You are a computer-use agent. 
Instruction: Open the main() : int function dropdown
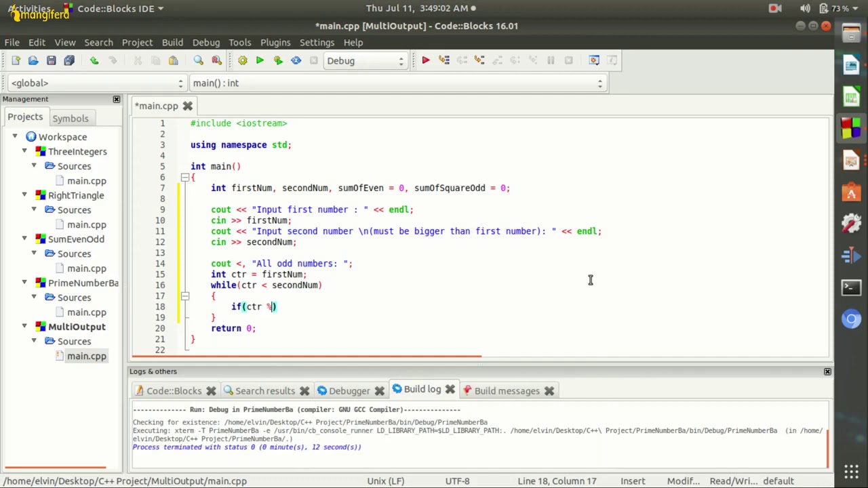[x=397, y=83]
